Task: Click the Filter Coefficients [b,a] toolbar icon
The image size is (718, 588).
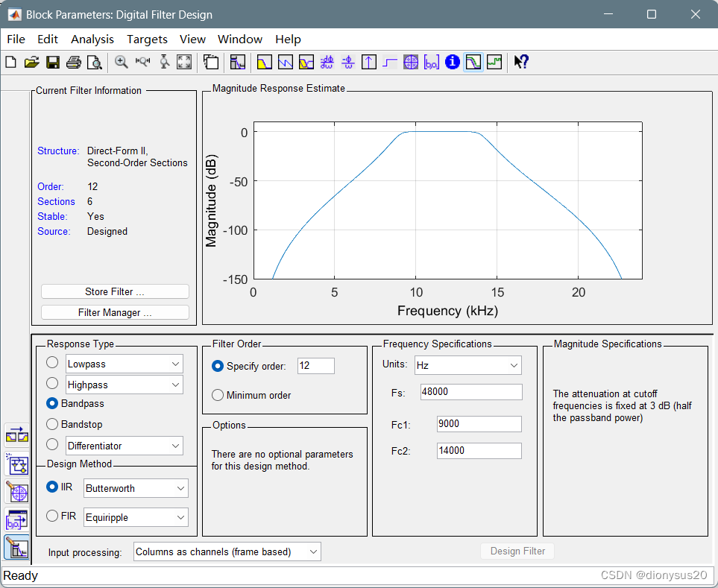Action: pos(432,63)
